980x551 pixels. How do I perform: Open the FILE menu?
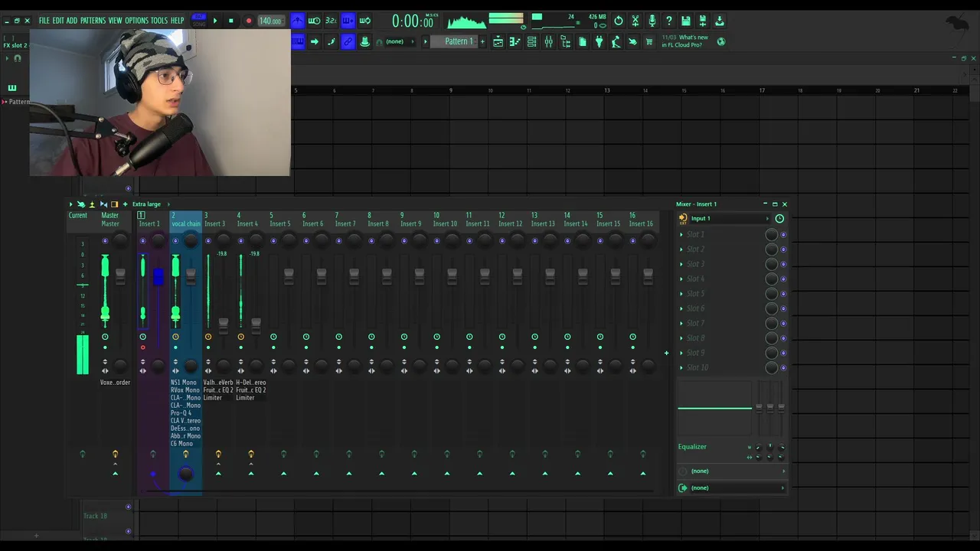pos(44,21)
